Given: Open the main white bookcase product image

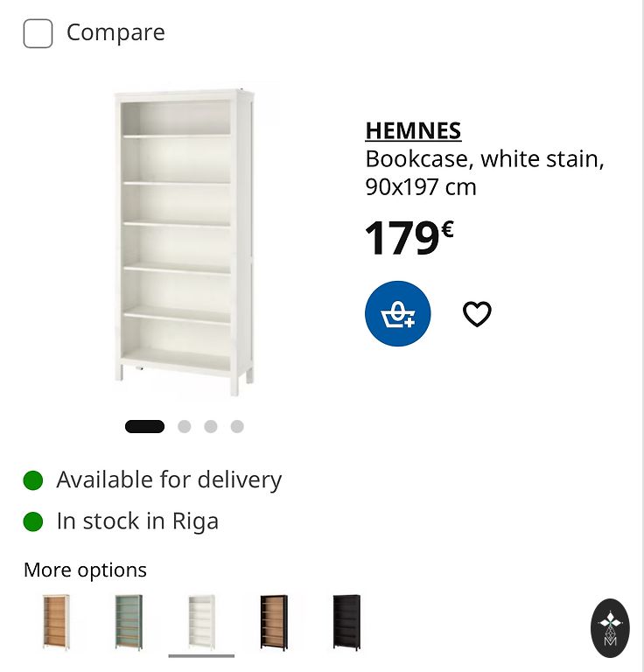Looking at the screenshot, I should pos(185,242).
